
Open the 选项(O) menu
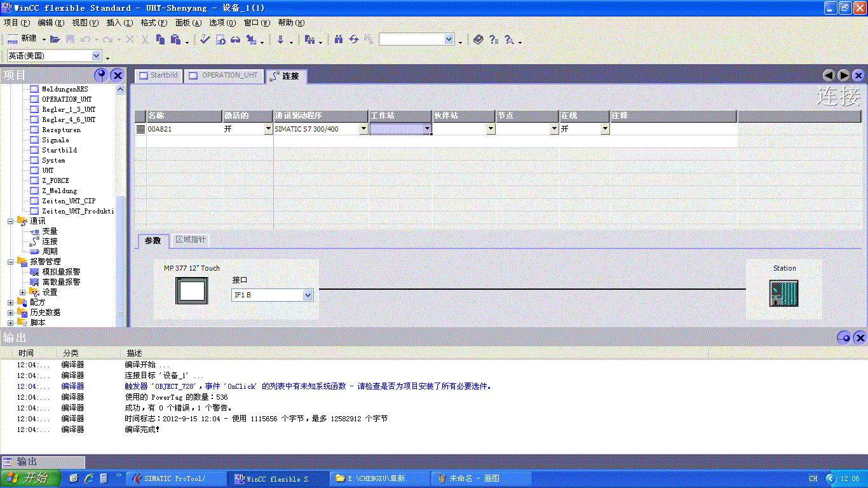pyautogui.click(x=222, y=23)
